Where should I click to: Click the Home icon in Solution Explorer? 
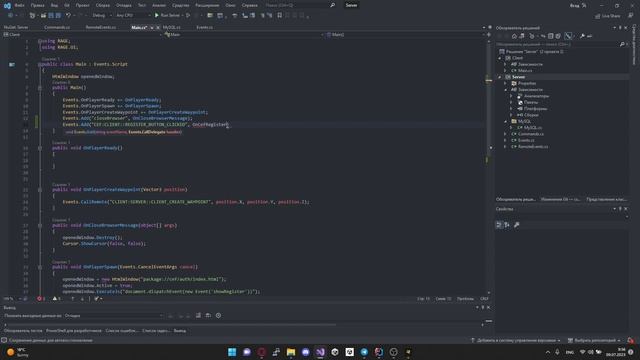pyautogui.click(x=514, y=36)
